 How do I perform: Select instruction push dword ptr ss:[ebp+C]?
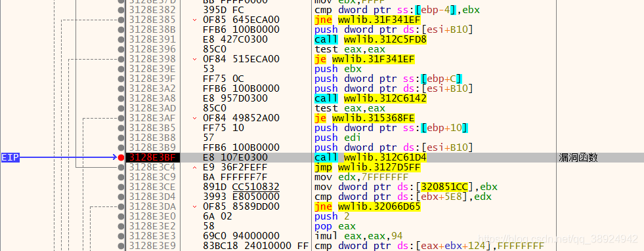(388, 79)
